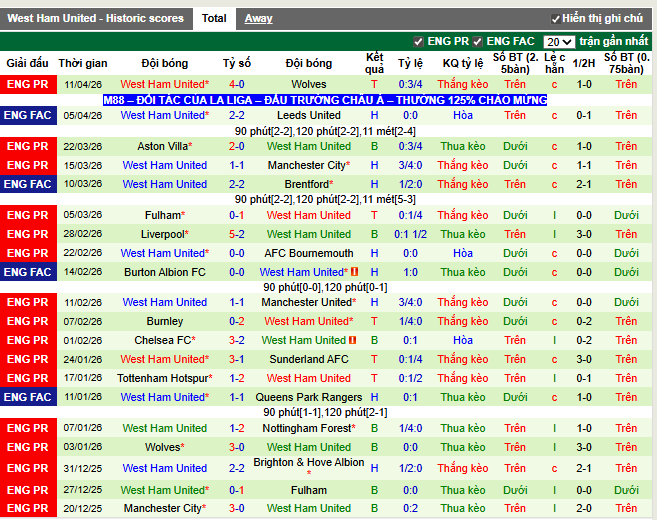This screenshot has height=520, width=657.
Task: Open the 20 recent matches dropdown
Action: pyautogui.click(x=559, y=42)
